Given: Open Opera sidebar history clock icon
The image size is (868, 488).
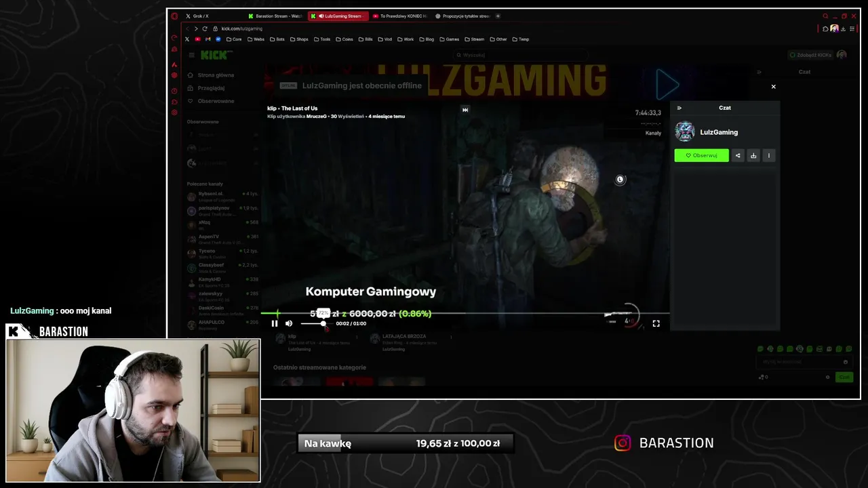Looking at the screenshot, I should point(174,91).
